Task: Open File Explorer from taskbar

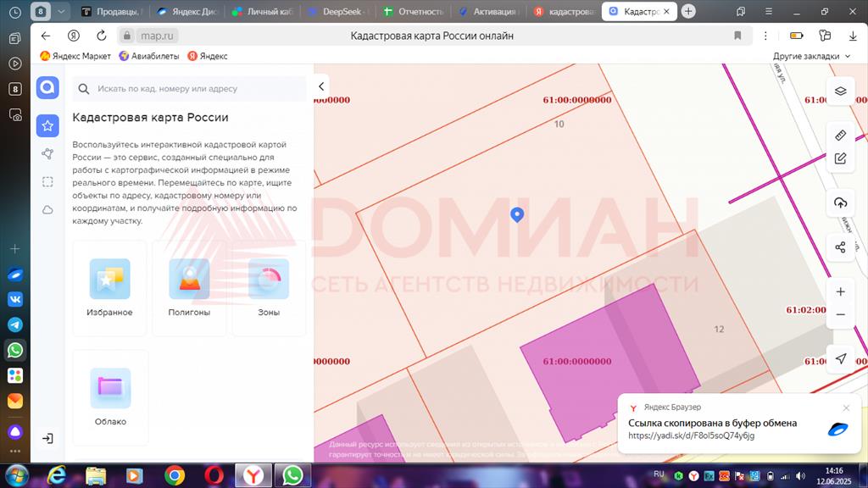Action: click(x=95, y=476)
